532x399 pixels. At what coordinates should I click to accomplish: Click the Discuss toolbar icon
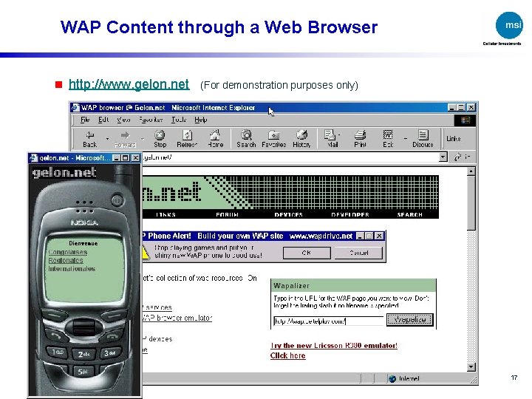423,139
